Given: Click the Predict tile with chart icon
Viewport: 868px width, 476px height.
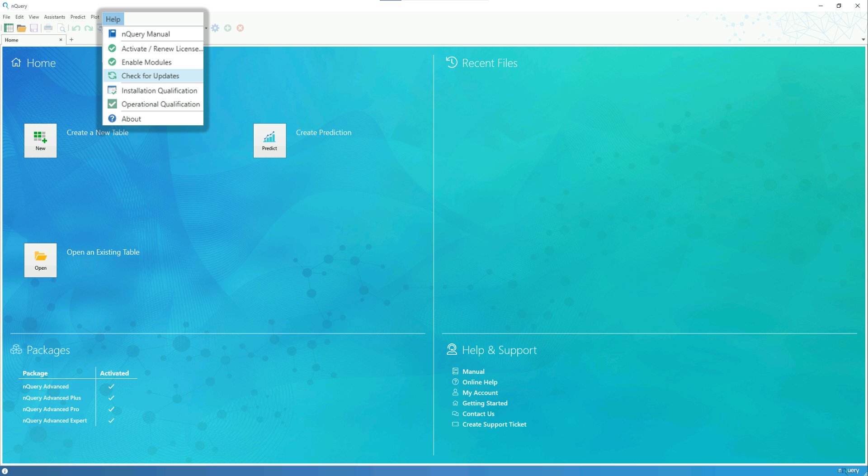Looking at the screenshot, I should tap(269, 140).
